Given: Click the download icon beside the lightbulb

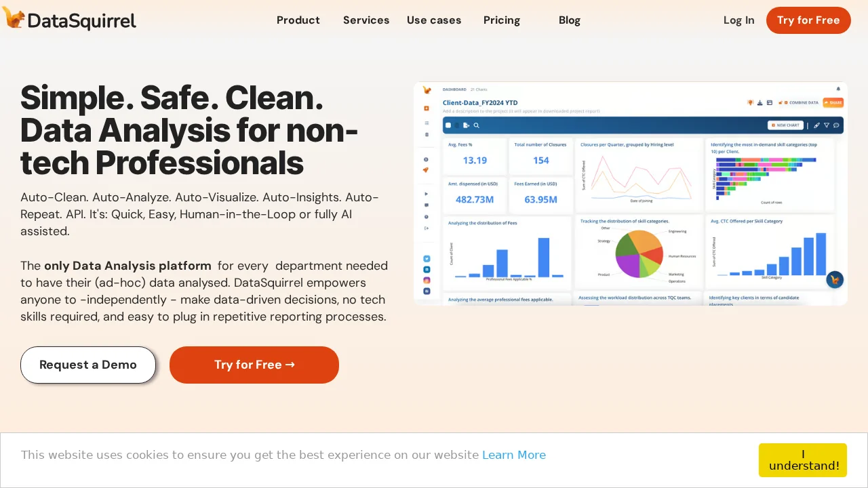Looking at the screenshot, I should (760, 102).
